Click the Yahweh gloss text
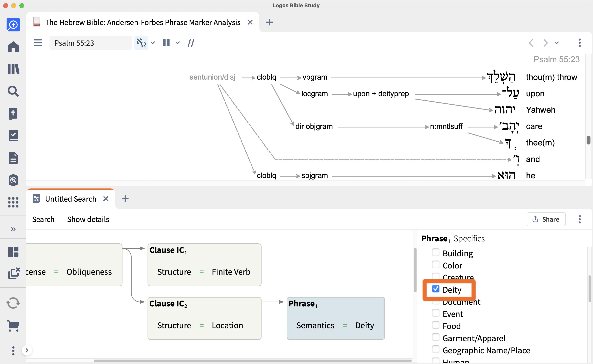The height and width of the screenshot is (364, 593). pyautogui.click(x=540, y=110)
